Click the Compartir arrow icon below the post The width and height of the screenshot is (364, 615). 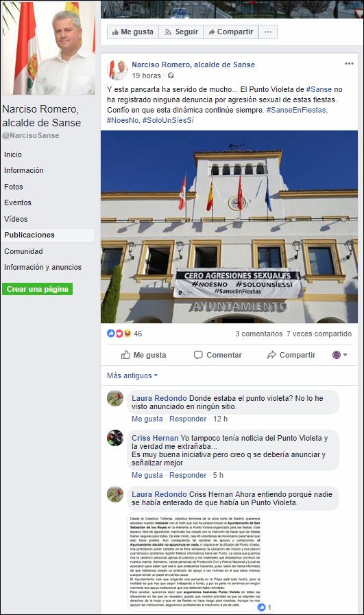click(271, 355)
